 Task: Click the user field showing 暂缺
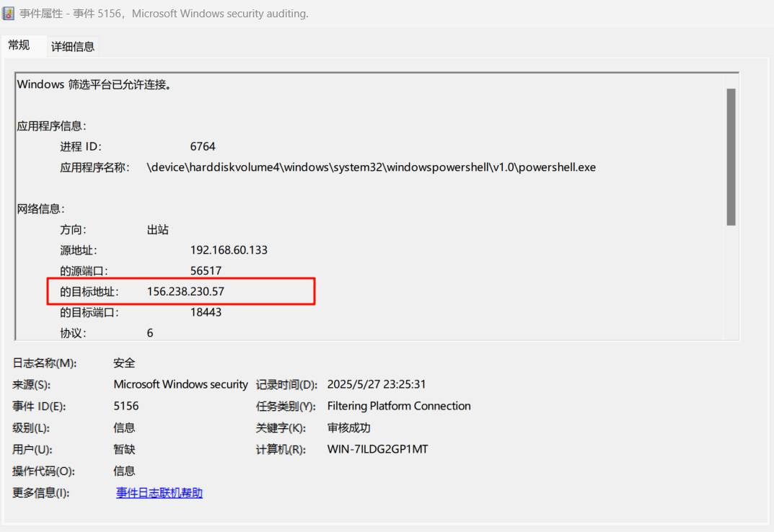click(124, 449)
